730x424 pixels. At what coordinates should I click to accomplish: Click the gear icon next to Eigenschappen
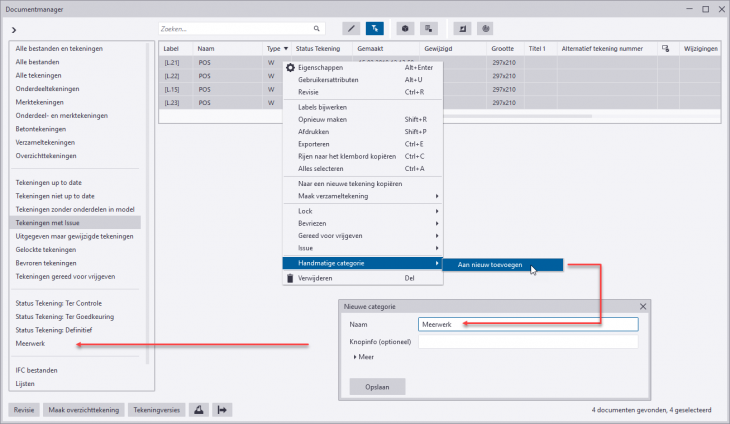(x=291, y=68)
